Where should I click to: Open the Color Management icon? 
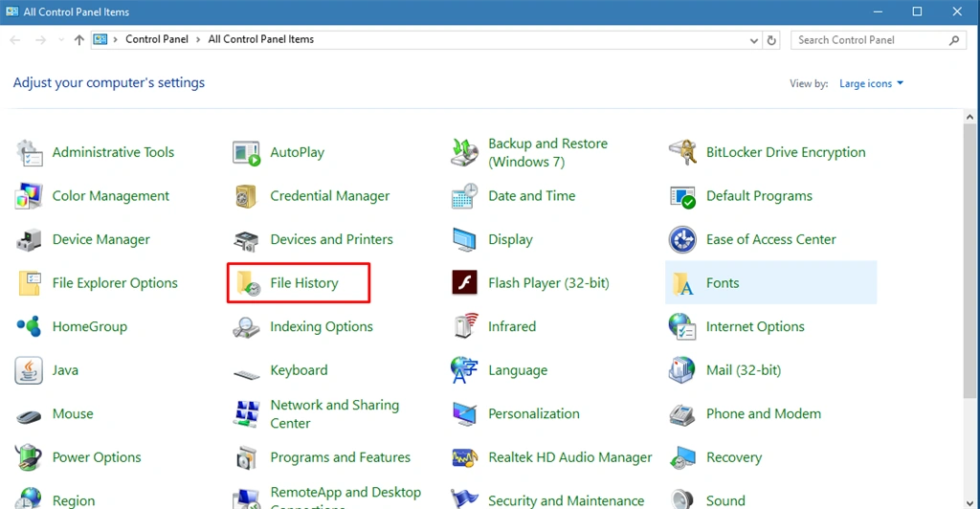click(x=29, y=196)
